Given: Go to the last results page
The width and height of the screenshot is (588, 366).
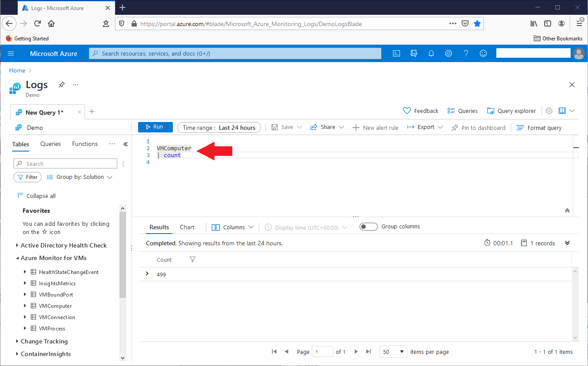Looking at the screenshot, I should click(369, 352).
